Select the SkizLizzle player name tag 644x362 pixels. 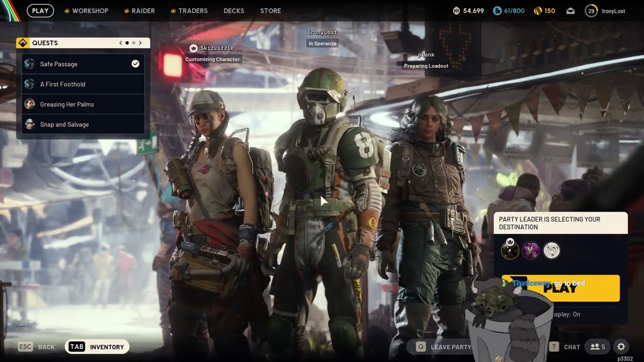[x=217, y=48]
